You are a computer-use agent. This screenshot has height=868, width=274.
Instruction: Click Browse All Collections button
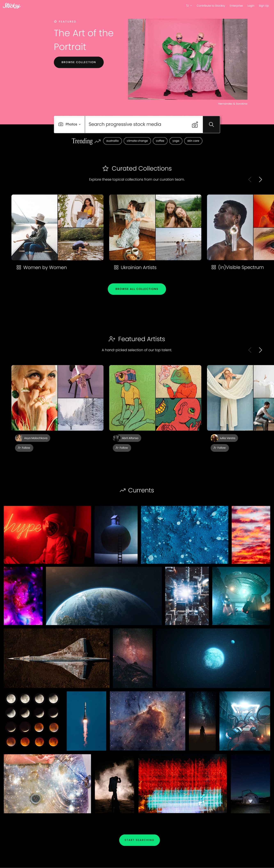137,289
